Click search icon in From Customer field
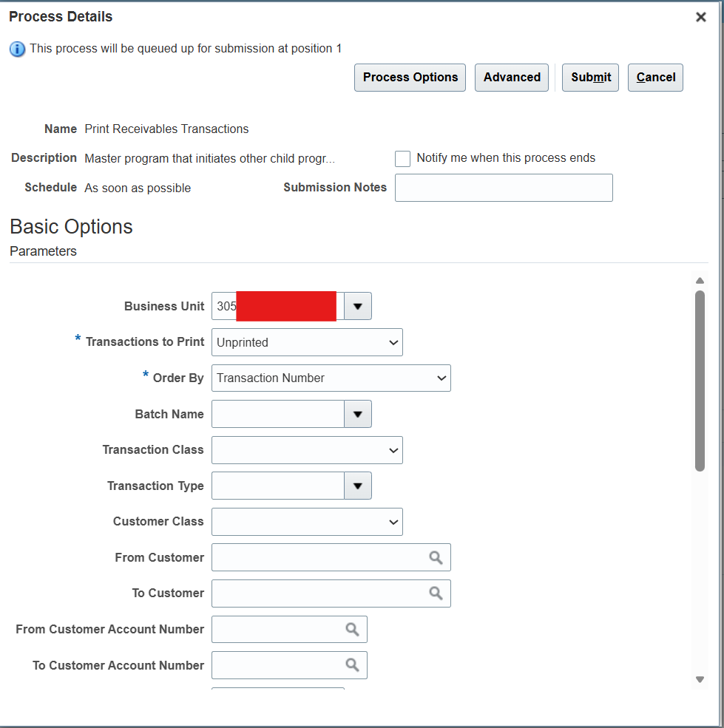Screen dimensions: 724x728 coord(436,557)
